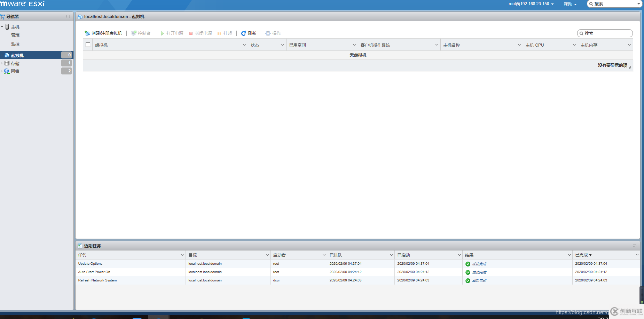
Task: Click the VM icon in the page title
Action: [80, 17]
